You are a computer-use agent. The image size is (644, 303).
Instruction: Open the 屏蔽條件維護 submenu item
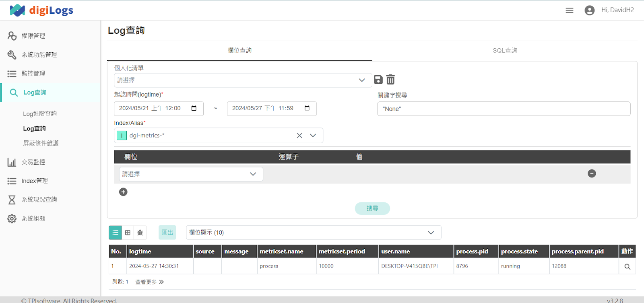(41, 143)
